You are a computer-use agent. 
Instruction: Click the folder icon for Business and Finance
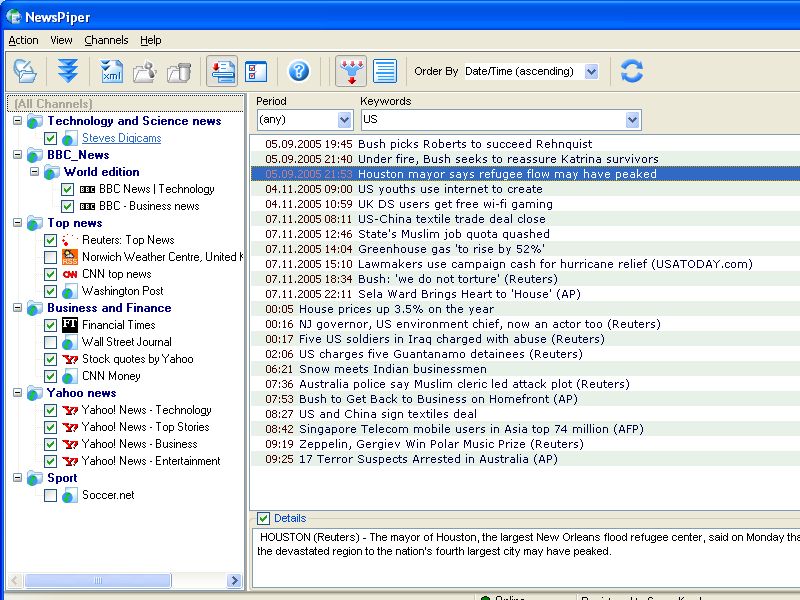[x=35, y=308]
